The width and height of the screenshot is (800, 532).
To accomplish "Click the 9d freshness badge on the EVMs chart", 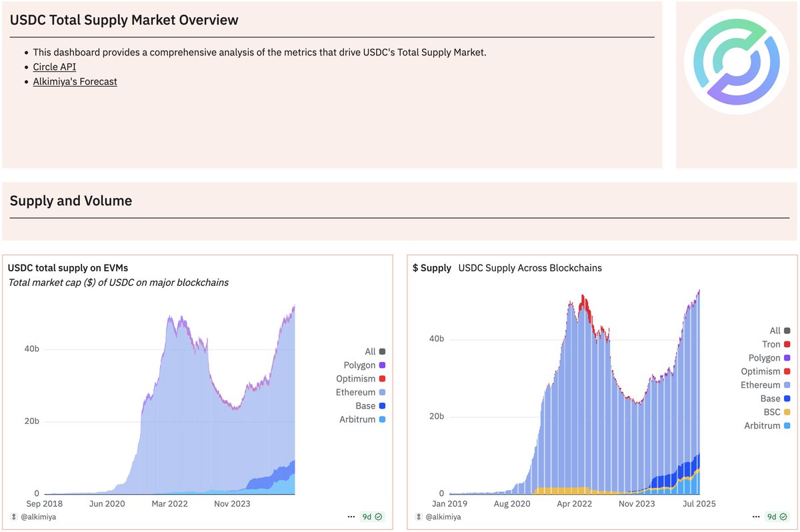I will [x=373, y=517].
